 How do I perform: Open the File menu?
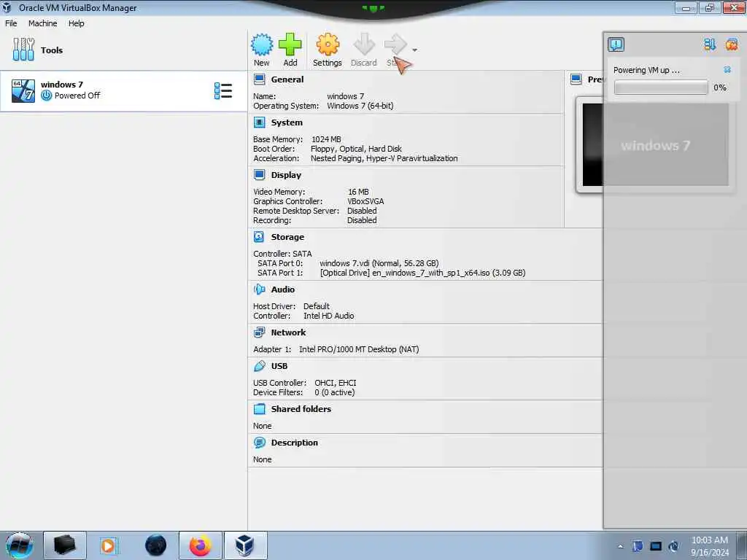click(11, 23)
